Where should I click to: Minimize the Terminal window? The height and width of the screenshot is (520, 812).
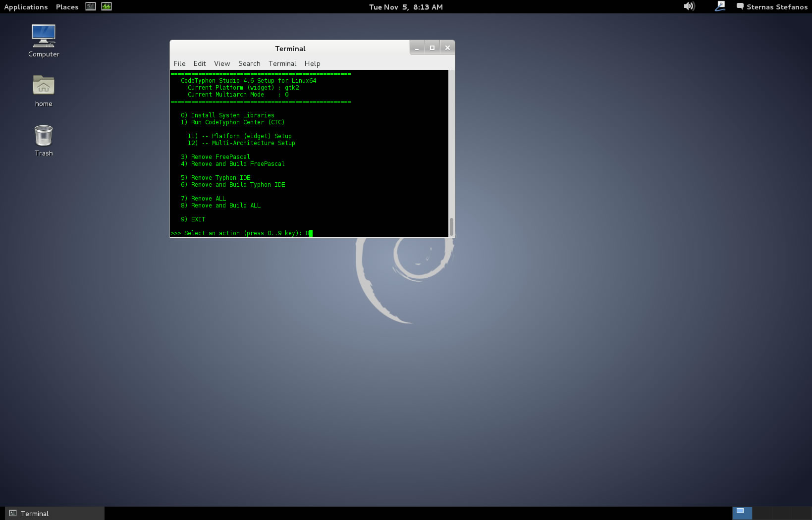click(417, 48)
